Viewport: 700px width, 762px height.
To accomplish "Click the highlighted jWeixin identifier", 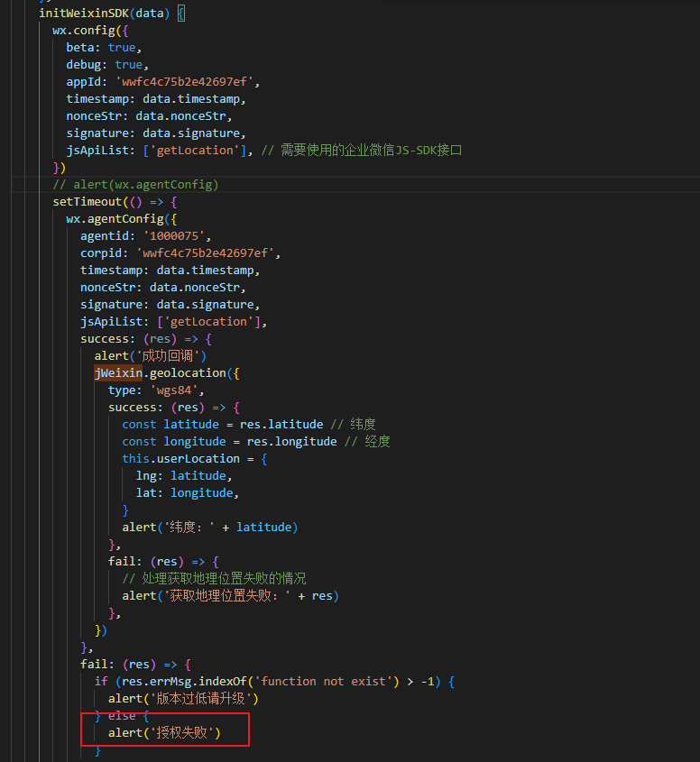I will point(118,373).
